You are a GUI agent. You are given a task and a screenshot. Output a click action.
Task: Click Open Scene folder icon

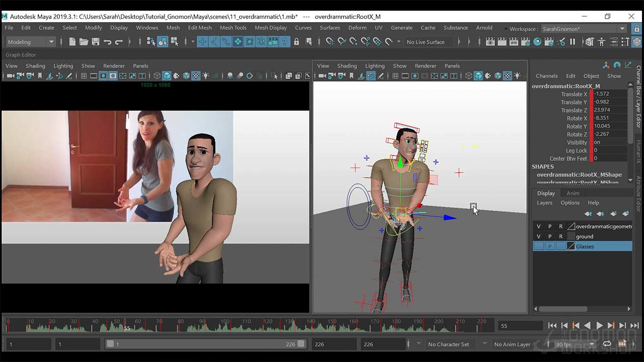[84, 42]
